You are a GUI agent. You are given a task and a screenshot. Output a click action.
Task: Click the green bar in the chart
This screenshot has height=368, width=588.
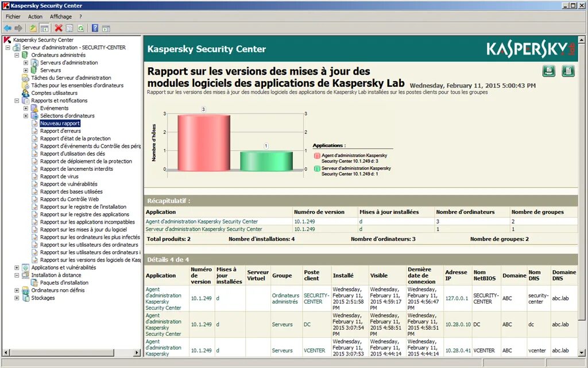[266, 161]
